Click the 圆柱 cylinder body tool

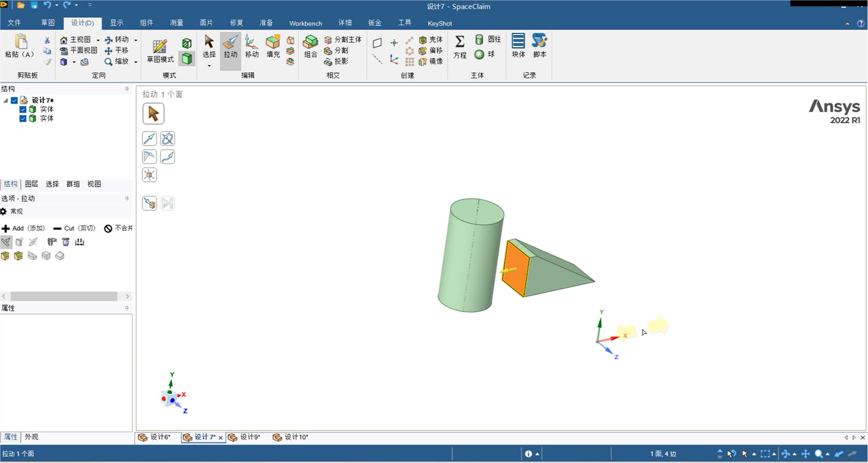point(488,39)
